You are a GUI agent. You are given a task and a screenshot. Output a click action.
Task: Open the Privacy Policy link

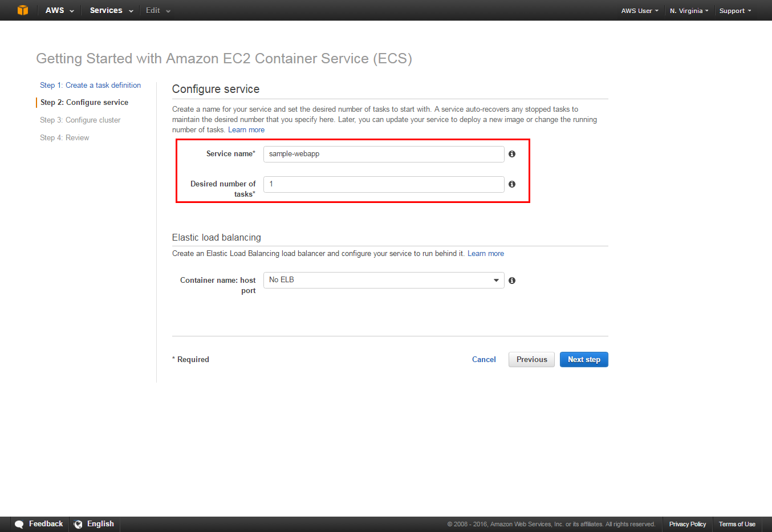(687, 524)
